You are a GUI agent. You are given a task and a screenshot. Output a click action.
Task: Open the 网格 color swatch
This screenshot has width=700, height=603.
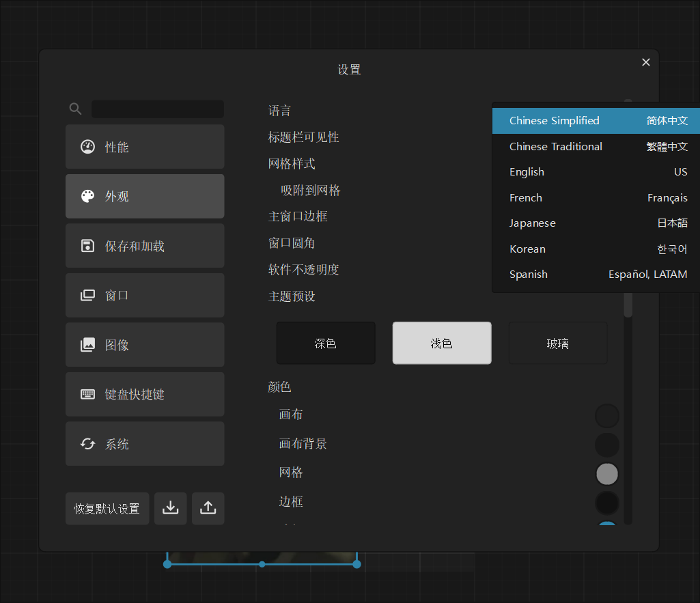click(606, 473)
